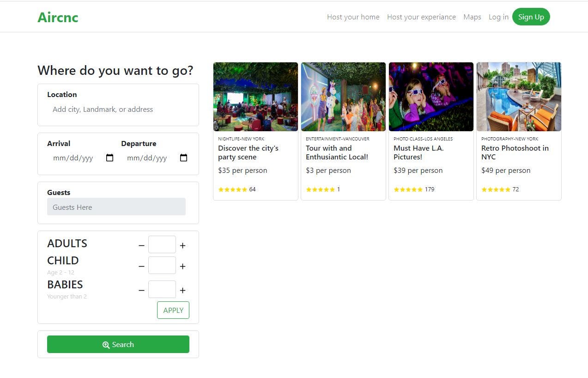The image size is (588, 378).
Task: Open the Arrival date calendar icon
Action: tap(109, 158)
